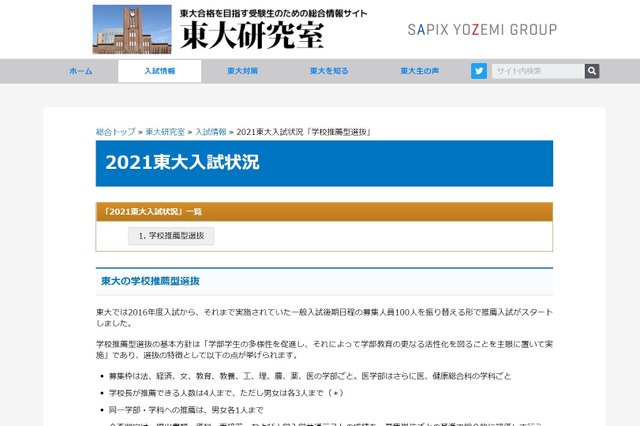Click the paragraph starting 学校推薦型選抜の基本方針は
Screen dimensions: 640x426
[x=324, y=350]
